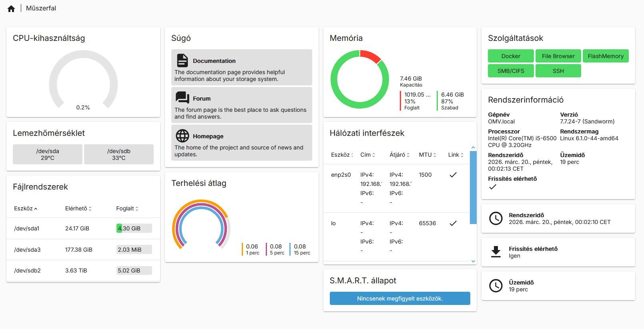Viewport: 644px width, 329px height.
Task: Click the lo interface link checkmark
Action: click(453, 223)
